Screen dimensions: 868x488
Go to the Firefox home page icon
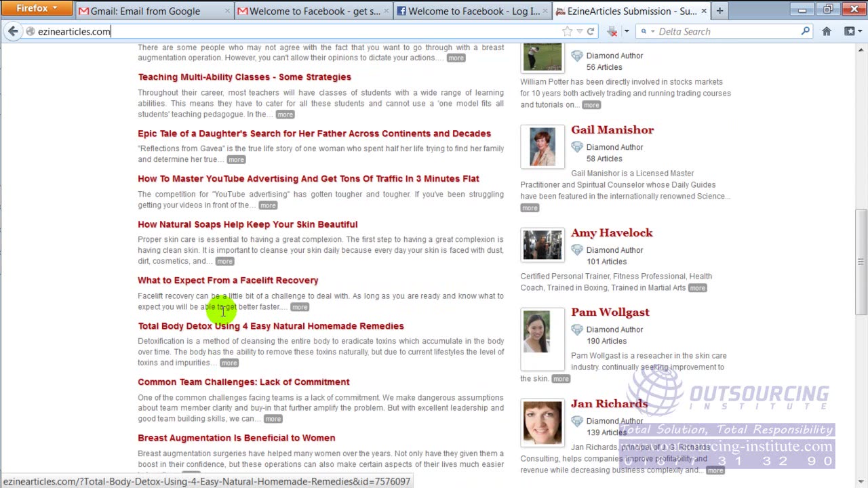point(827,31)
